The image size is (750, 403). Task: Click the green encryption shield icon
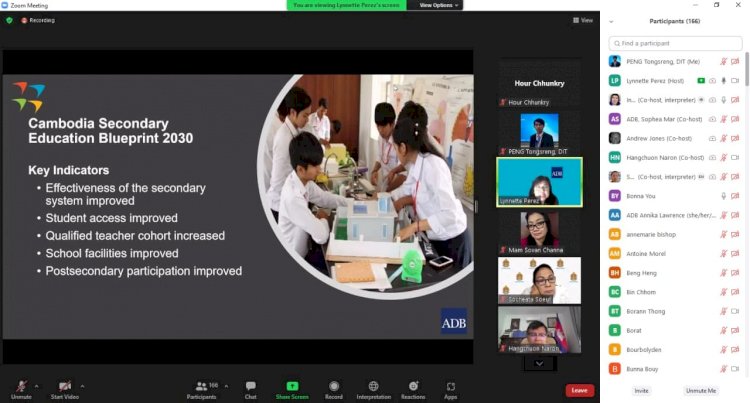tap(9, 20)
